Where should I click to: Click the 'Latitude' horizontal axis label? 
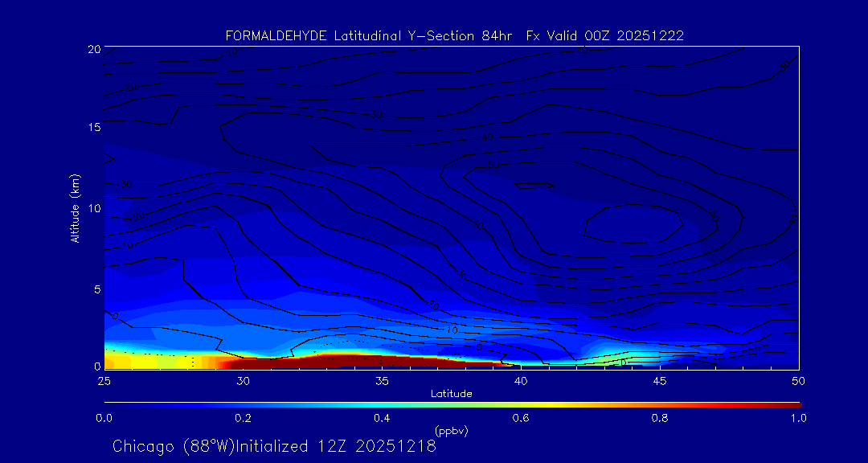coord(452,394)
